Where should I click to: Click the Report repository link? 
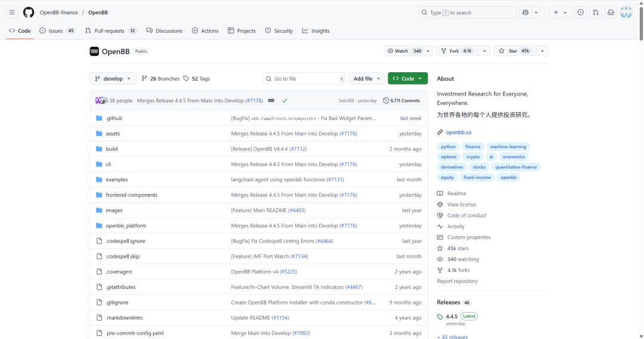pos(457,281)
